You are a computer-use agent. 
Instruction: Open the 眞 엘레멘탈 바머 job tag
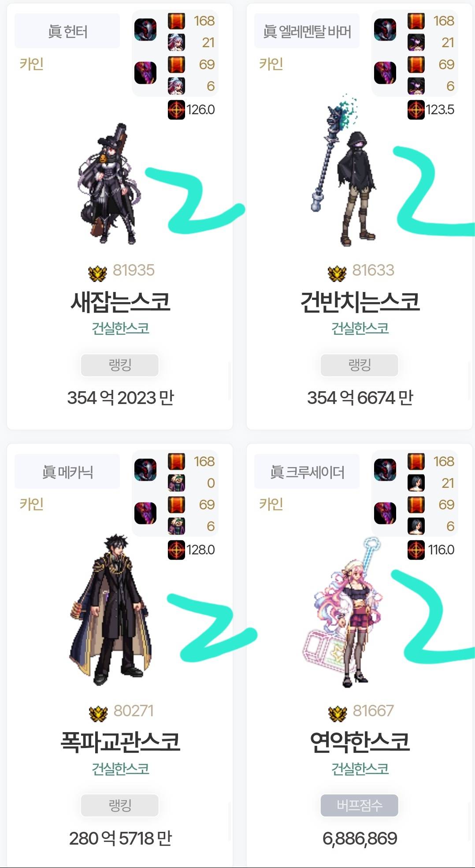click(x=307, y=31)
